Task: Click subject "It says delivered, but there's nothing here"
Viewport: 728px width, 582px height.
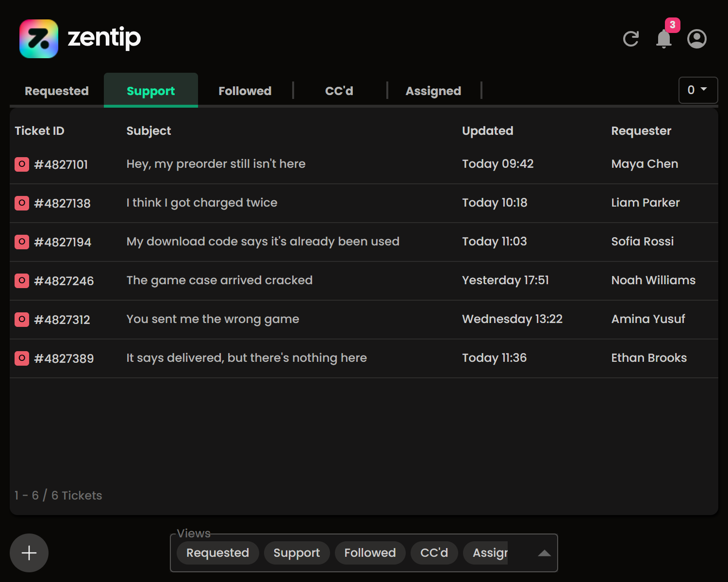Action: [247, 358]
